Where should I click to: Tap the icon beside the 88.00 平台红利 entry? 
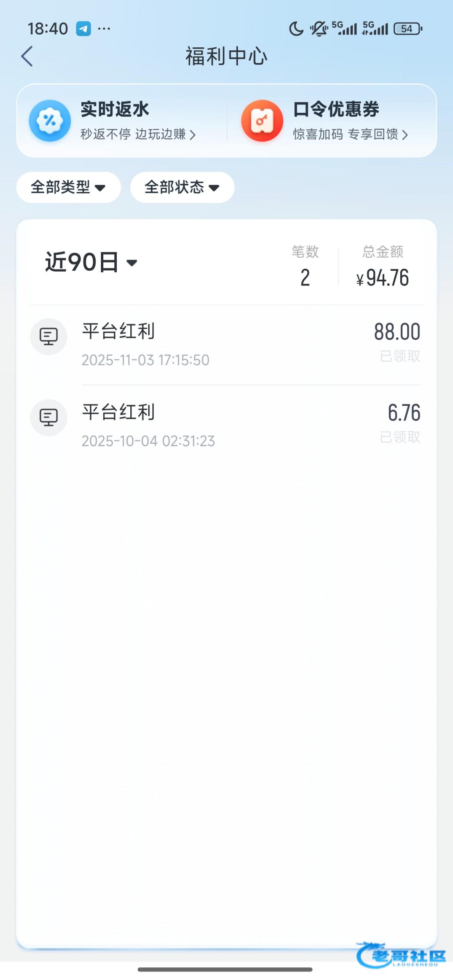[49, 336]
